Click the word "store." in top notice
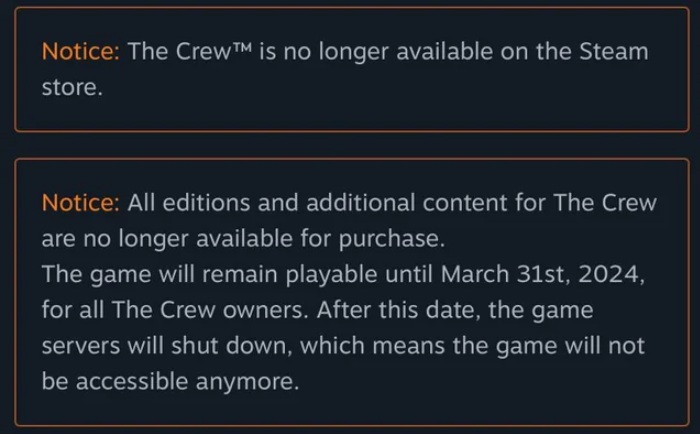The height and width of the screenshot is (434, 700). (72, 88)
